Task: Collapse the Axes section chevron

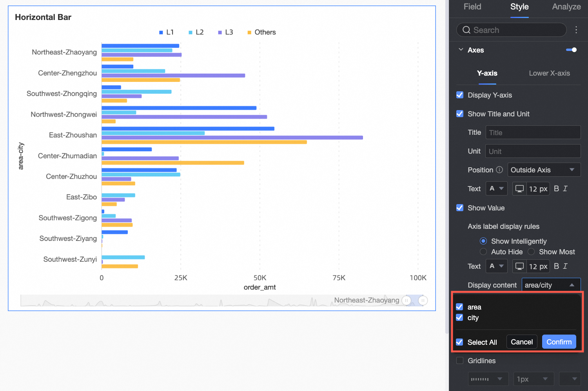Action: (x=461, y=50)
